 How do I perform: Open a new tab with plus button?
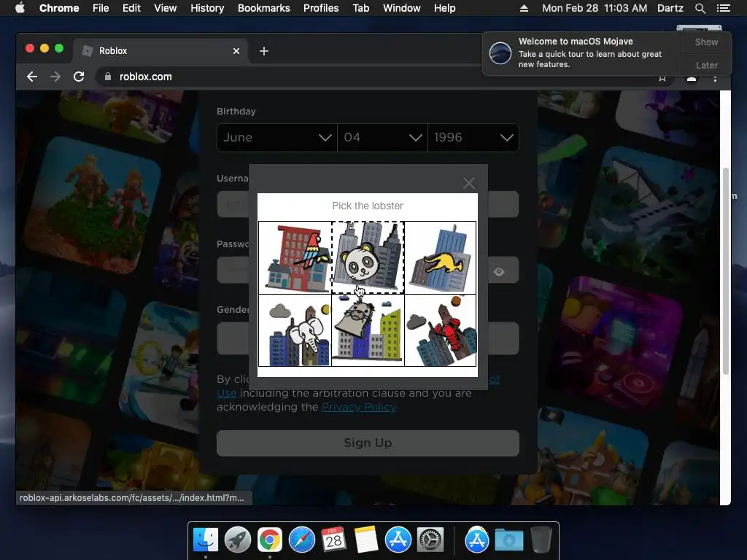[x=264, y=51]
